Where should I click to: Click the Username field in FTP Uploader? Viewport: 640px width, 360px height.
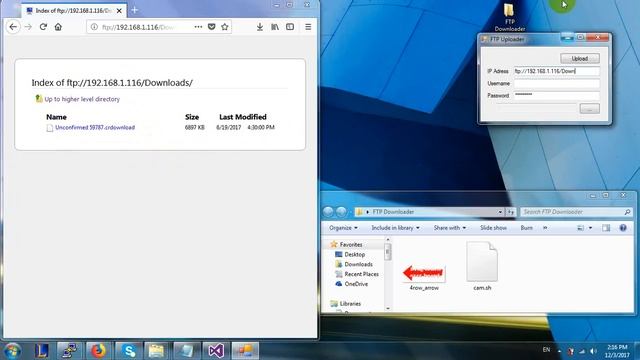coord(557,83)
